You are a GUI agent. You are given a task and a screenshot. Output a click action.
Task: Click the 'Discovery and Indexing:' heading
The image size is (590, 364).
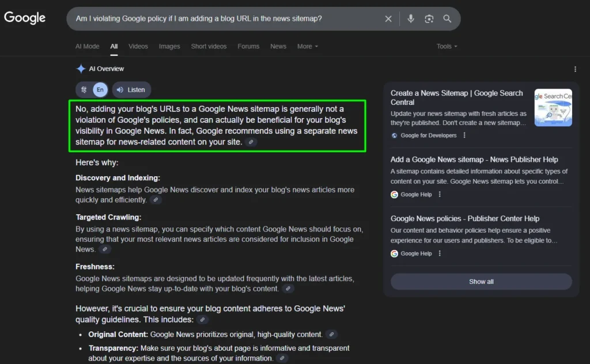[x=118, y=178]
